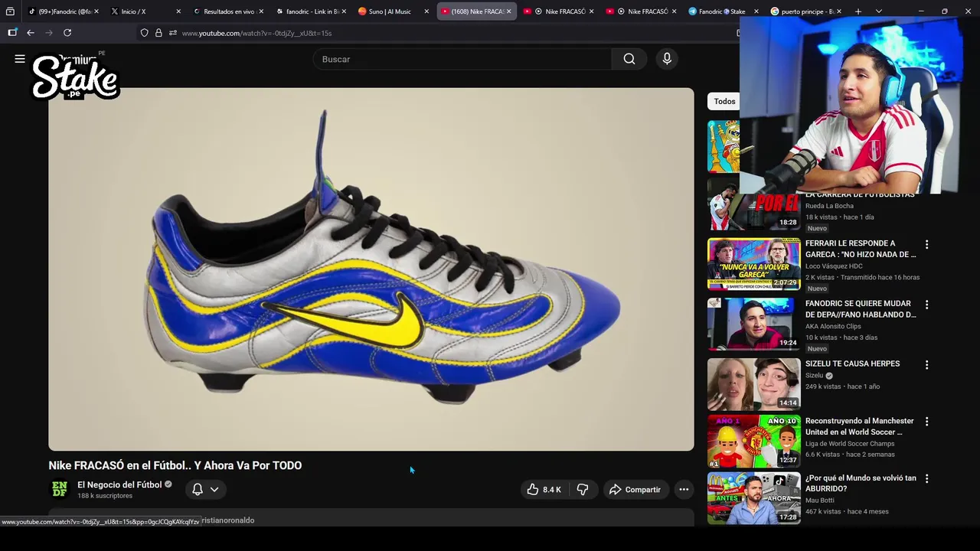This screenshot has width=980, height=551.
Task: Go back with the browser back arrow
Action: 30,33
